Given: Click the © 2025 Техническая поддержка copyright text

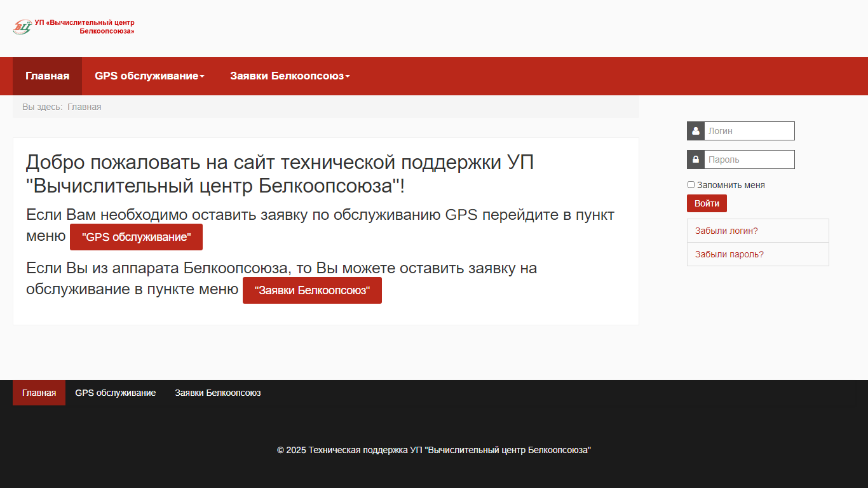Looking at the screenshot, I should point(434,450).
